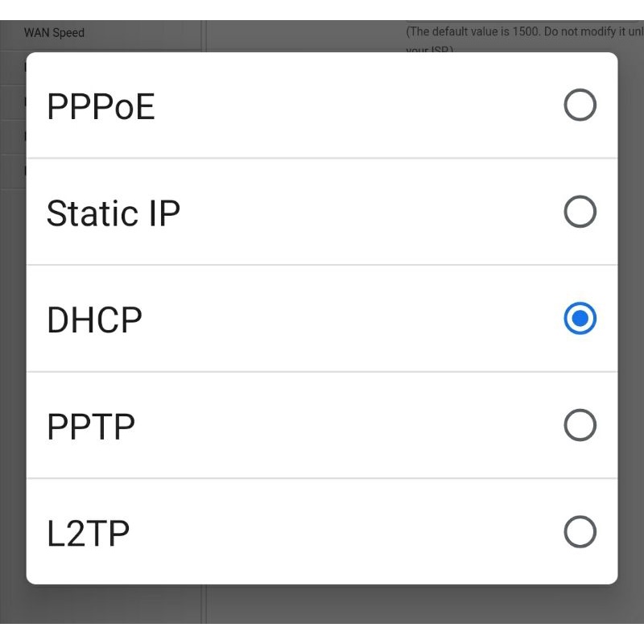The height and width of the screenshot is (644, 644).
Task: Select the PPPoE radio button
Action: 580,105
